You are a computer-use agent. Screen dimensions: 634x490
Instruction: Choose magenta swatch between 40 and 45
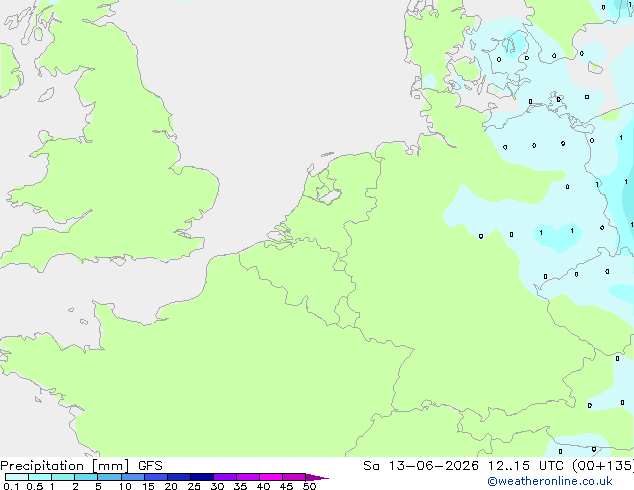click(x=271, y=477)
